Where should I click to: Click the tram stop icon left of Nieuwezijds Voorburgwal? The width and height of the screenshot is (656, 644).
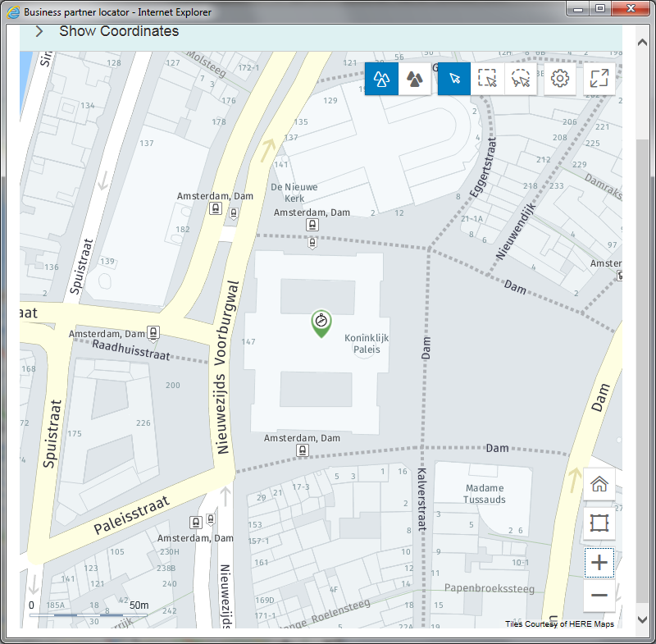[216, 208]
